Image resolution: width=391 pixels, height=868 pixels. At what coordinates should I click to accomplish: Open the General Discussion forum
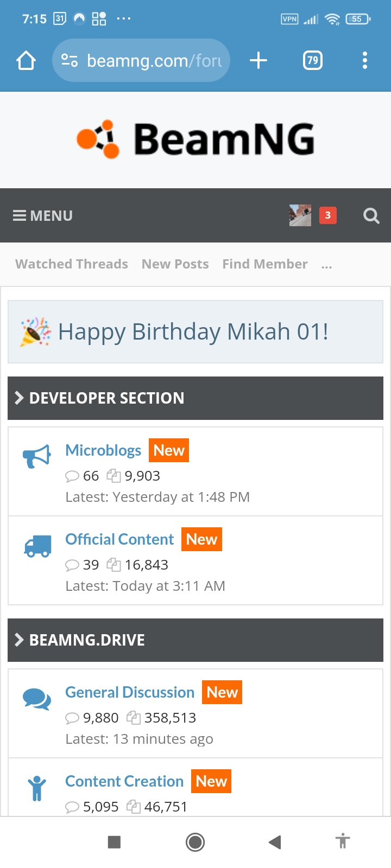pyautogui.click(x=130, y=692)
